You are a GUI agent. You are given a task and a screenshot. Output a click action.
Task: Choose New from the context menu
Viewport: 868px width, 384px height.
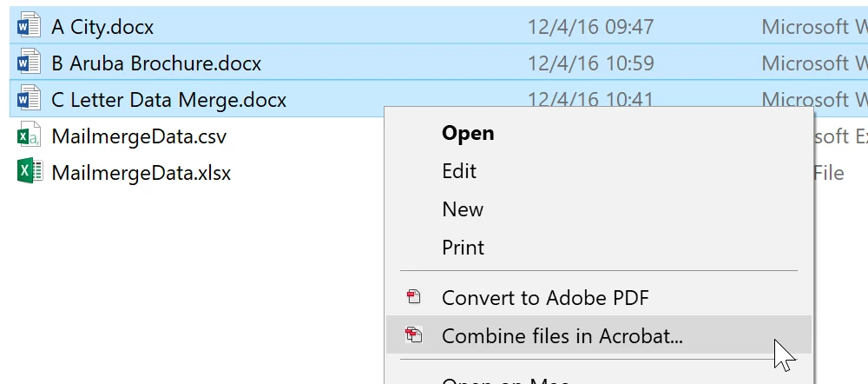463,209
